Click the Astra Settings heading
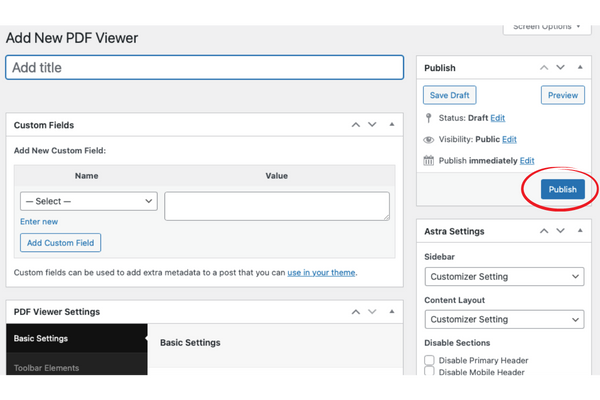 coord(454,232)
